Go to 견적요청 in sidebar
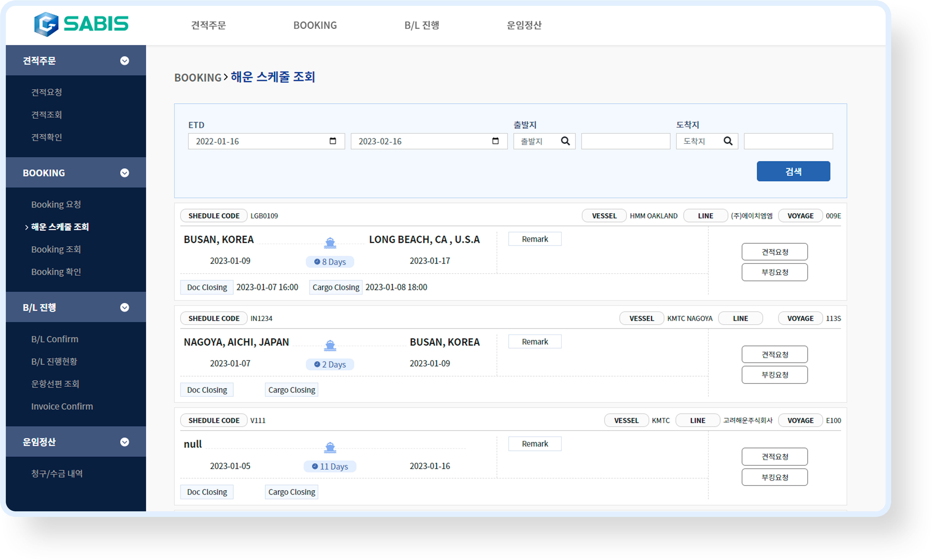 (46, 92)
